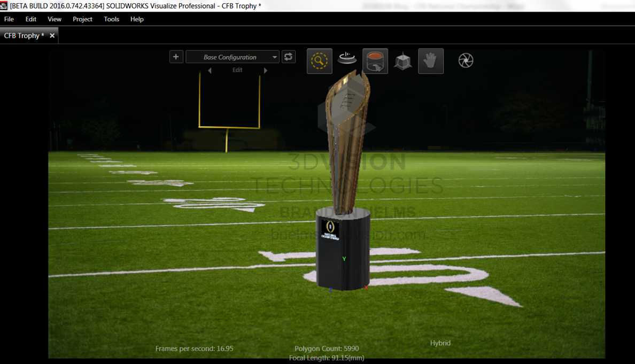
Task: Go to previous configuration with left arrow
Action: 210,71
